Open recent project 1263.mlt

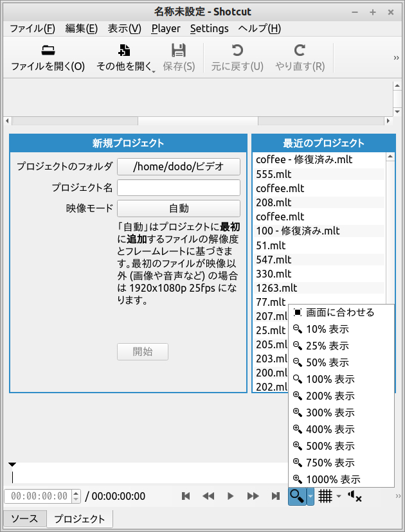[318, 288]
